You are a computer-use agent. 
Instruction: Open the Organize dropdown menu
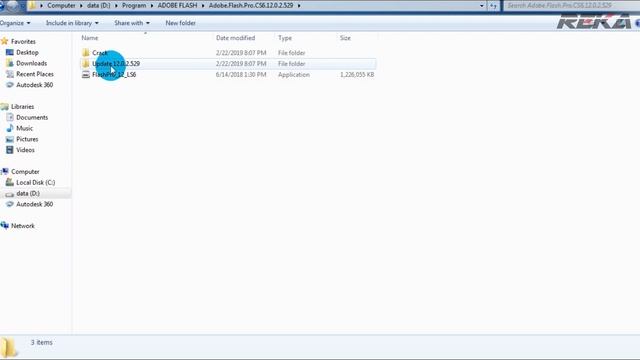pos(15,23)
